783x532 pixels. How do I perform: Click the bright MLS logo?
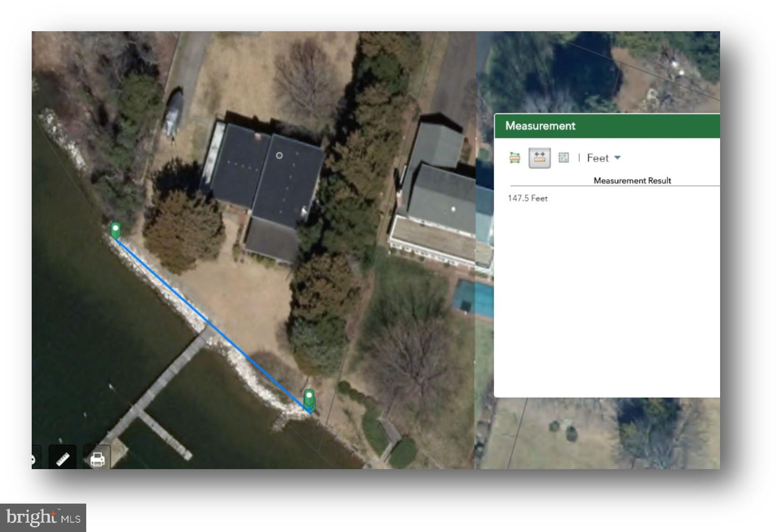43,518
